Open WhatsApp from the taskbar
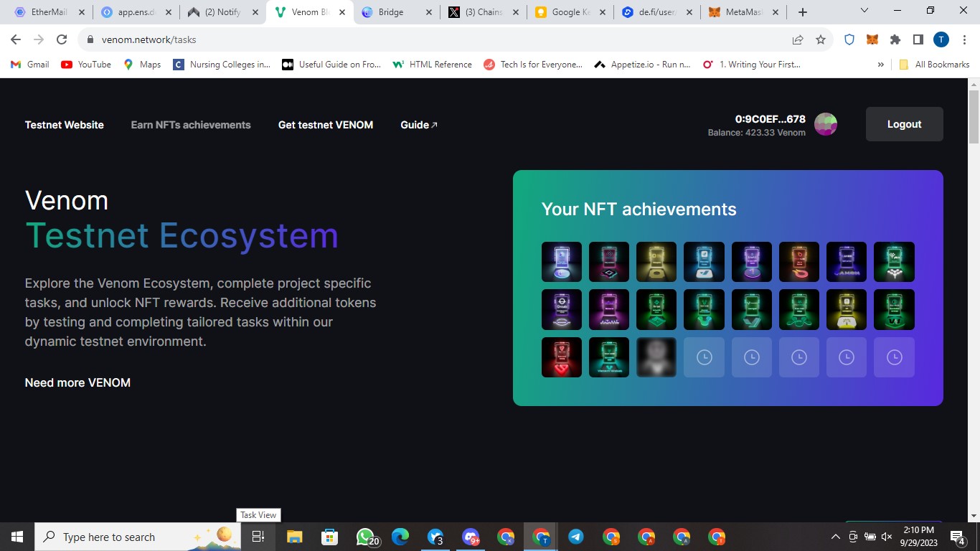 [366, 537]
